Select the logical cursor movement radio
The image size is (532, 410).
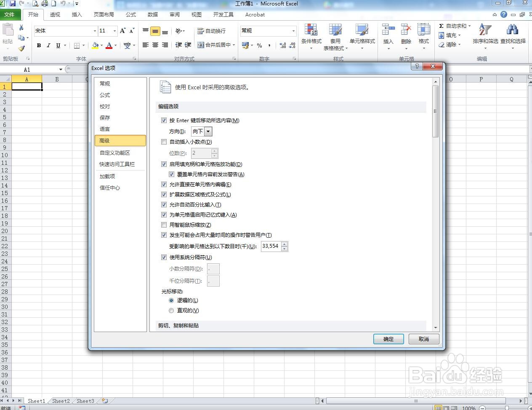(x=171, y=300)
